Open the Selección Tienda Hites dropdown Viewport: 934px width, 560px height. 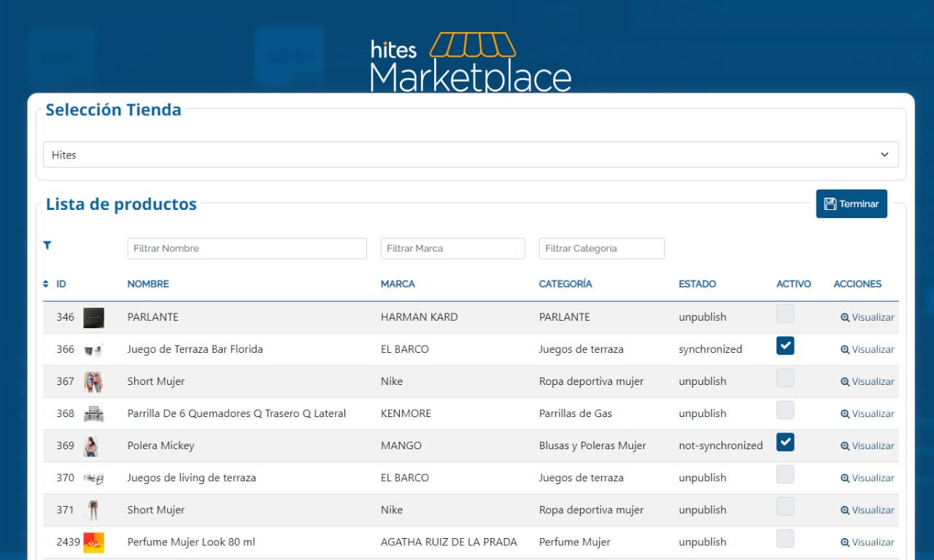click(471, 155)
